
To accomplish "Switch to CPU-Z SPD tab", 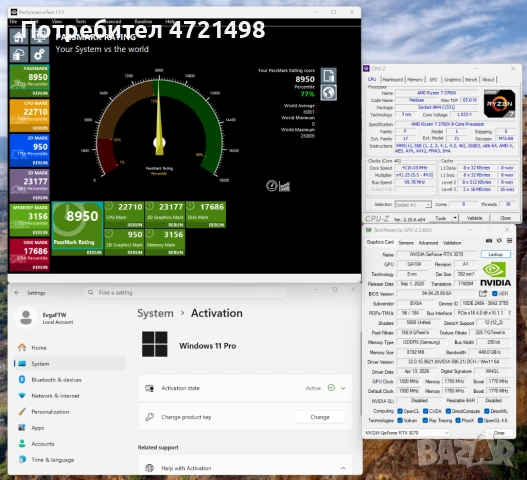I will point(433,80).
